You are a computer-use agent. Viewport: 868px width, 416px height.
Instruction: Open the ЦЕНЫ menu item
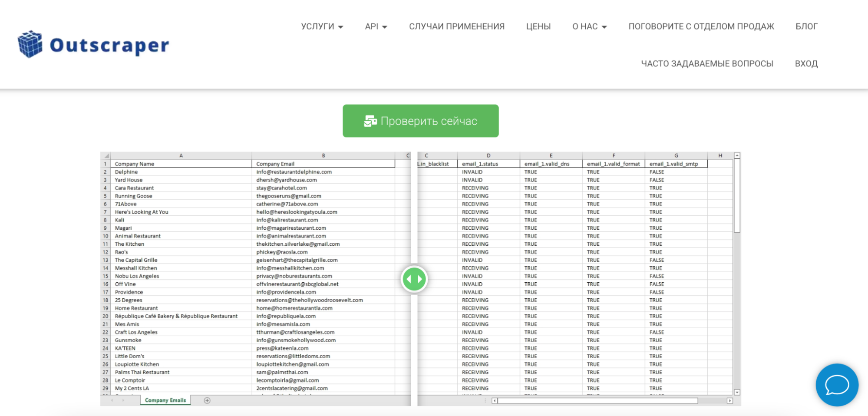pyautogui.click(x=538, y=26)
